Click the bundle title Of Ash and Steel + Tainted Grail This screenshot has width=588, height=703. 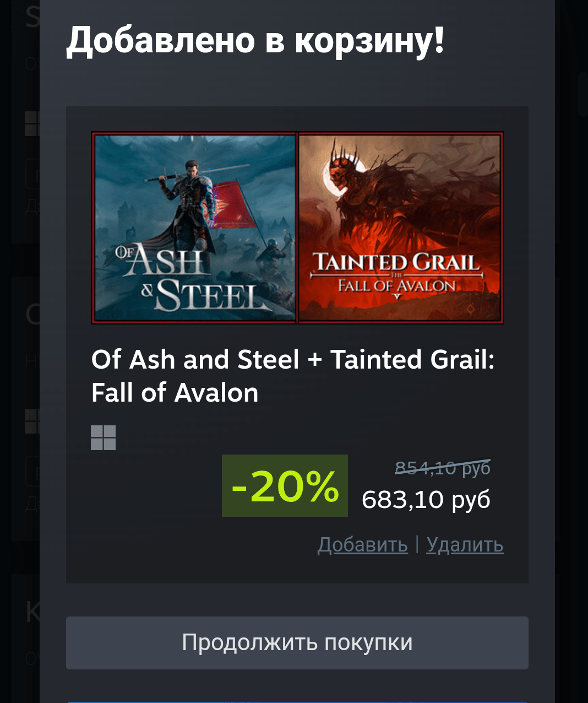292,376
